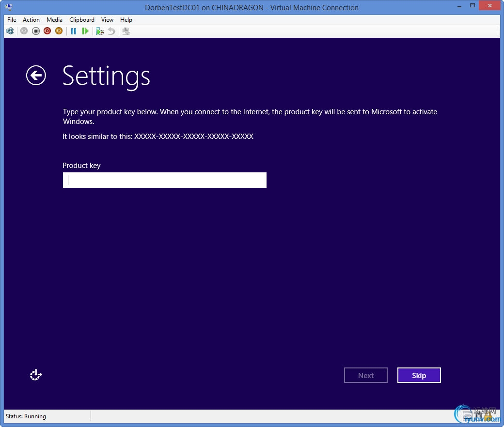Close the Virtual Machine Connection window

(490, 5)
